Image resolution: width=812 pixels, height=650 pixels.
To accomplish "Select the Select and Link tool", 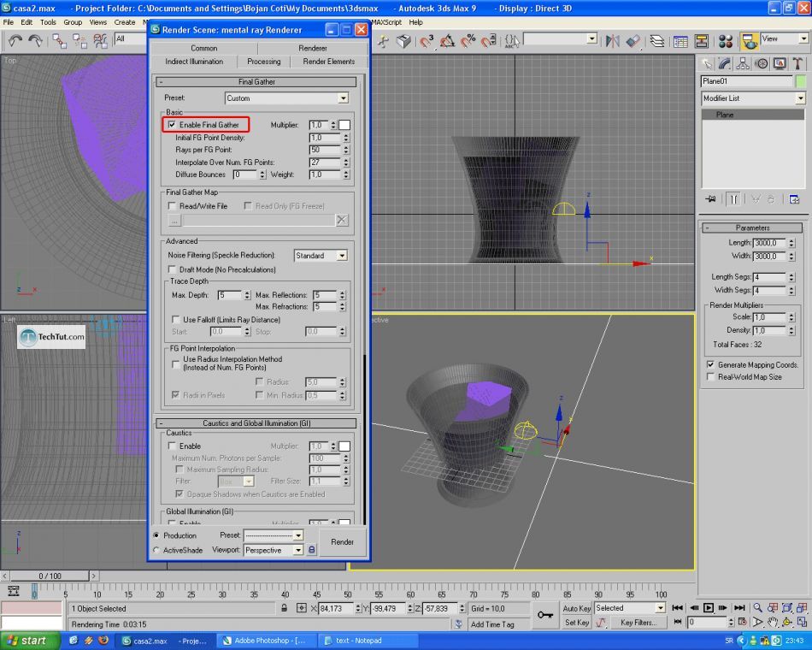I will 59,40.
